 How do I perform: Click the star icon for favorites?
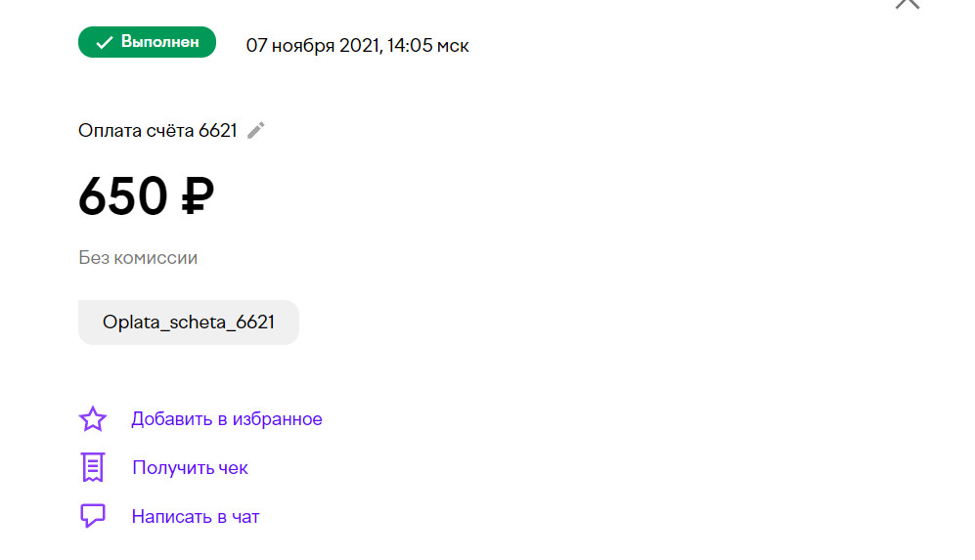tap(93, 419)
